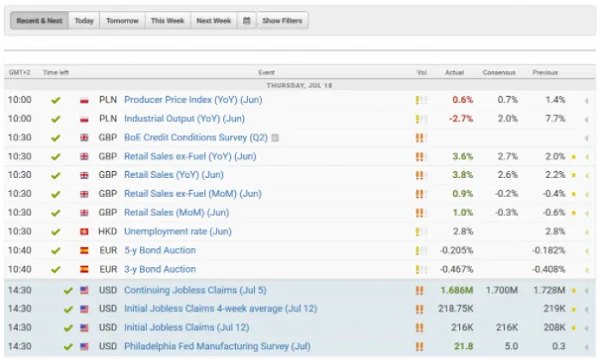The height and width of the screenshot is (360, 600).
Task: Click the US flag in Continuing Jobless Claims row
Action: pyautogui.click(x=84, y=290)
